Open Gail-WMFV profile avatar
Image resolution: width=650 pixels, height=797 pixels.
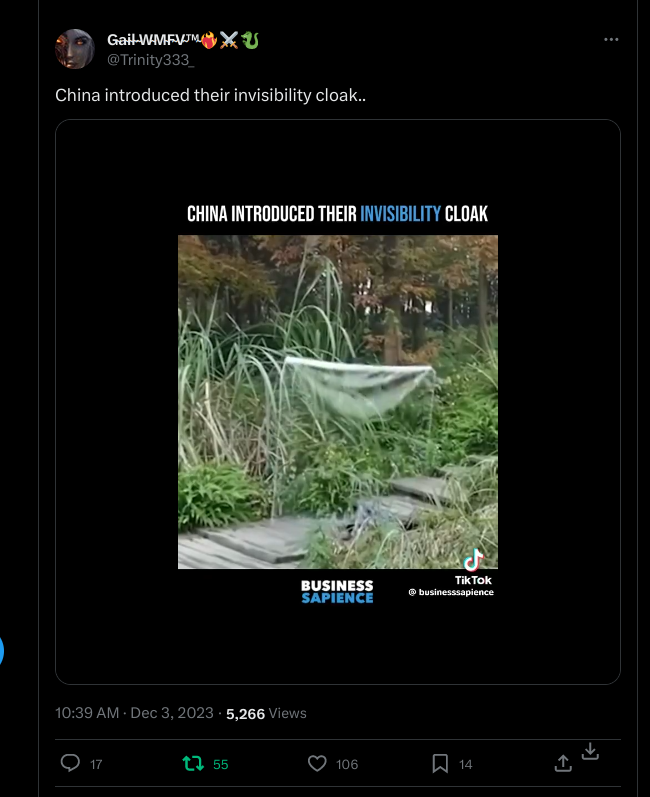[x=75, y=49]
